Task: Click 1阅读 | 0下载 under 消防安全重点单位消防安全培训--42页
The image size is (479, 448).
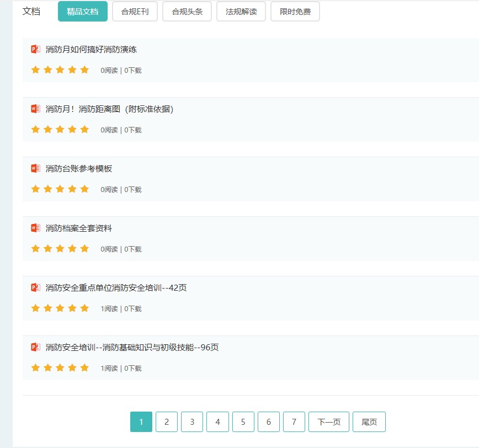Action: coord(121,309)
